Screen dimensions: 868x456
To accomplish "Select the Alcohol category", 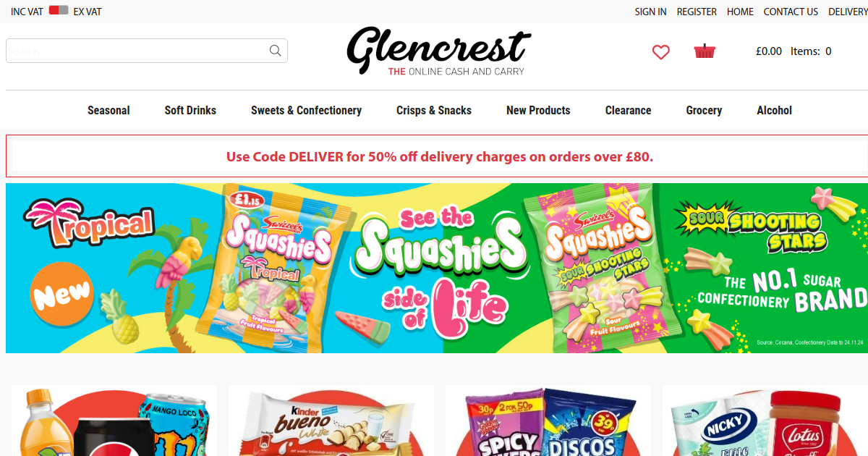I will [774, 110].
